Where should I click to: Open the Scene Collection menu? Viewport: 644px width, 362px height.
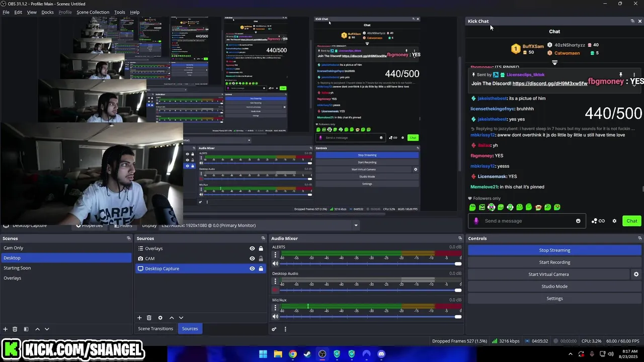(93, 12)
